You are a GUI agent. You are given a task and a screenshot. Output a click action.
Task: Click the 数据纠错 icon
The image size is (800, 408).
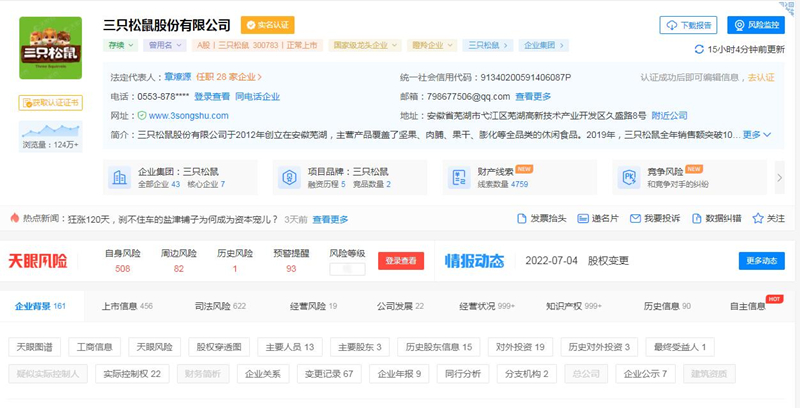coord(697,219)
